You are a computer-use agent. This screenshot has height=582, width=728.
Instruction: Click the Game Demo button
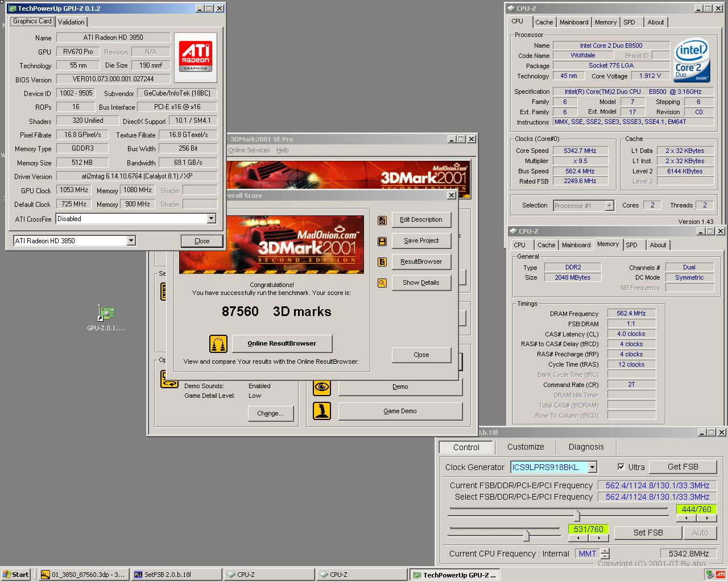coord(400,411)
